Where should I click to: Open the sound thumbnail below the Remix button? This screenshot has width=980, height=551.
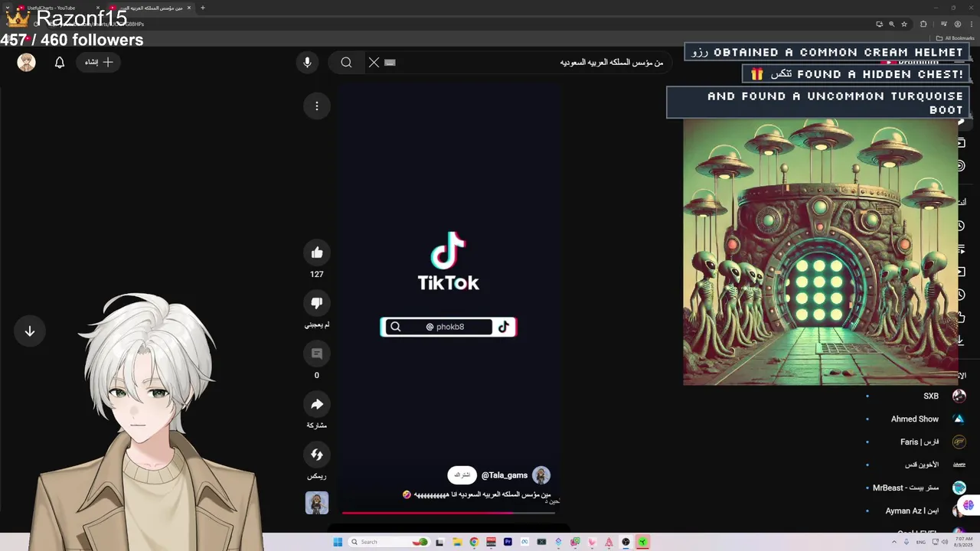click(x=317, y=503)
